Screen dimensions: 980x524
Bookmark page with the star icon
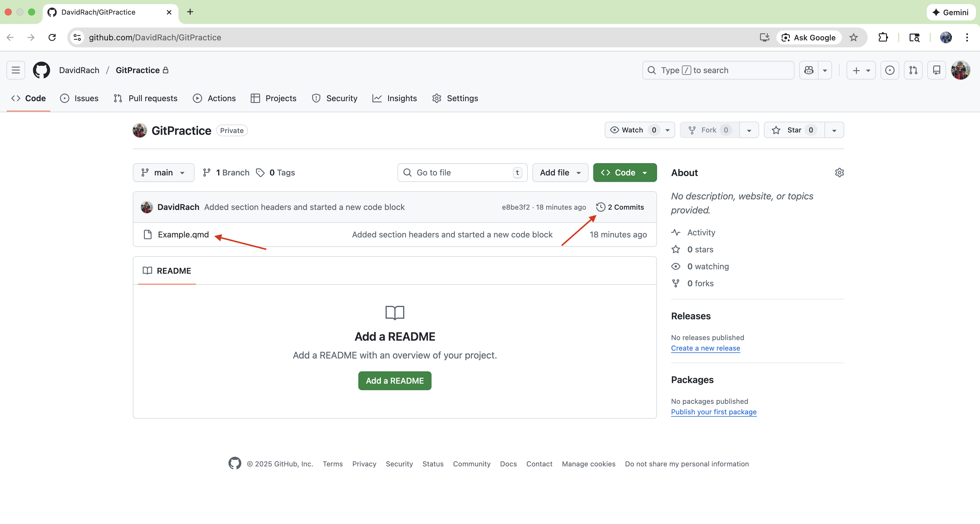pos(854,37)
